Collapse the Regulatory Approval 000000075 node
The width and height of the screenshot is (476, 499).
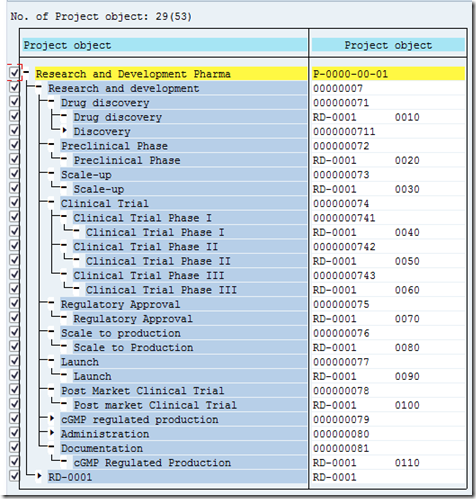click(51, 303)
